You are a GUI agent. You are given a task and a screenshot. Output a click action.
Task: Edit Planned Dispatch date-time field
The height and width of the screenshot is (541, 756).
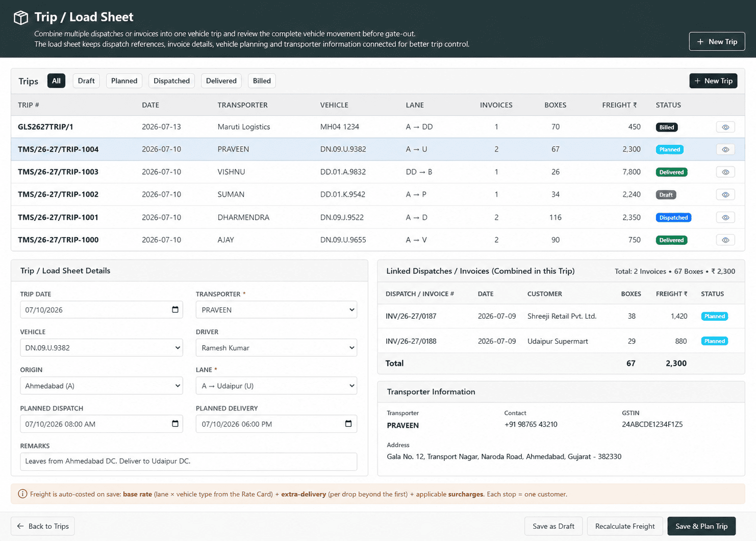[x=102, y=424]
